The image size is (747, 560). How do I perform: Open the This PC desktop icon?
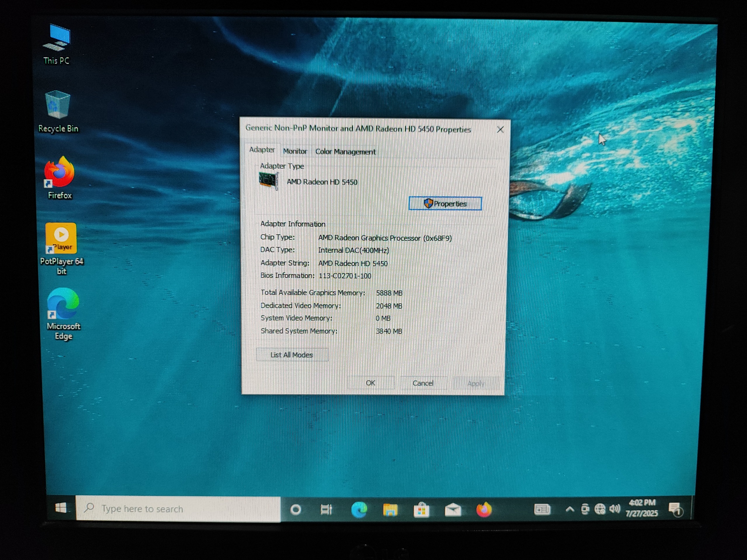57,44
